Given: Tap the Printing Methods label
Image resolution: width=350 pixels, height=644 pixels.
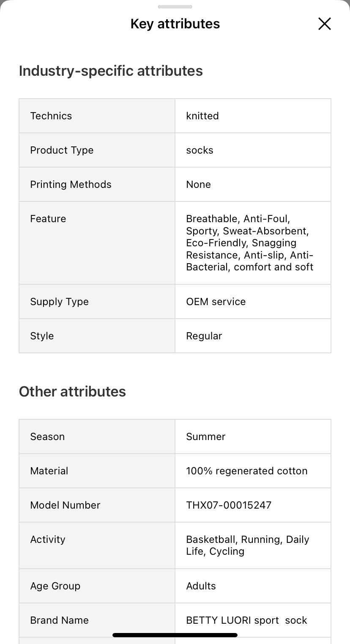Looking at the screenshot, I should (x=71, y=184).
